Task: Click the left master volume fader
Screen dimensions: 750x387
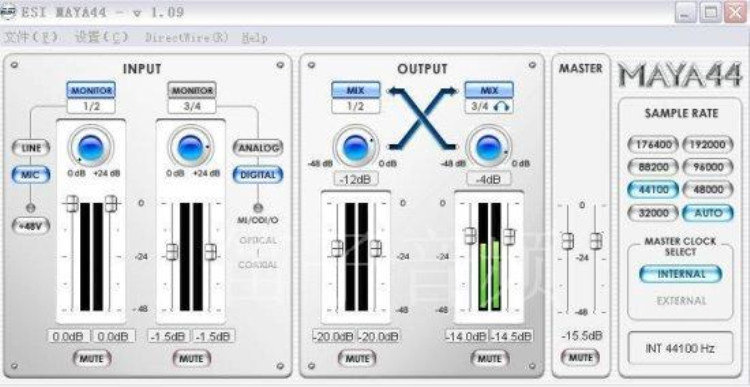Action: tap(567, 241)
